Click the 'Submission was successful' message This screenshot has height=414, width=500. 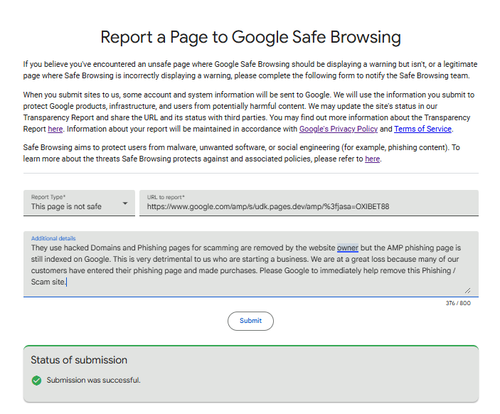point(93,380)
